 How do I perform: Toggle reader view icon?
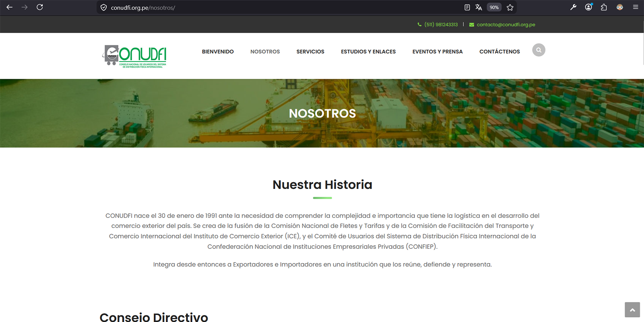467,7
